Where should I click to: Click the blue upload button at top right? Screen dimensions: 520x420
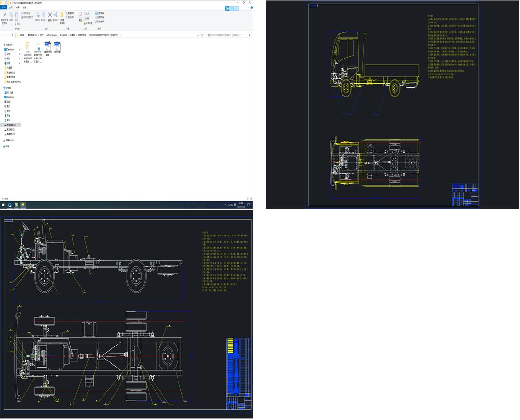click(x=231, y=8)
